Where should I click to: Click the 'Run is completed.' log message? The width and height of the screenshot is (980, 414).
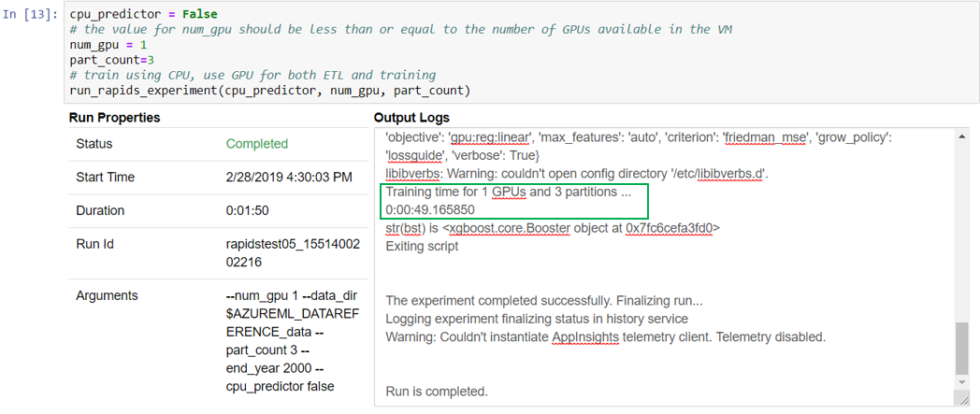tap(437, 391)
